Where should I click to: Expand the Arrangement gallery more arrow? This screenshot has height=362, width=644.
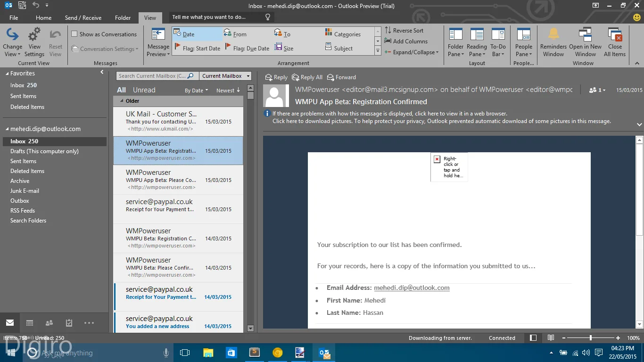click(378, 50)
